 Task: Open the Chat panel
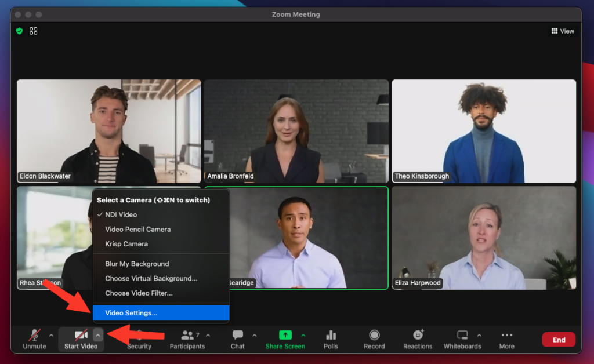click(237, 339)
